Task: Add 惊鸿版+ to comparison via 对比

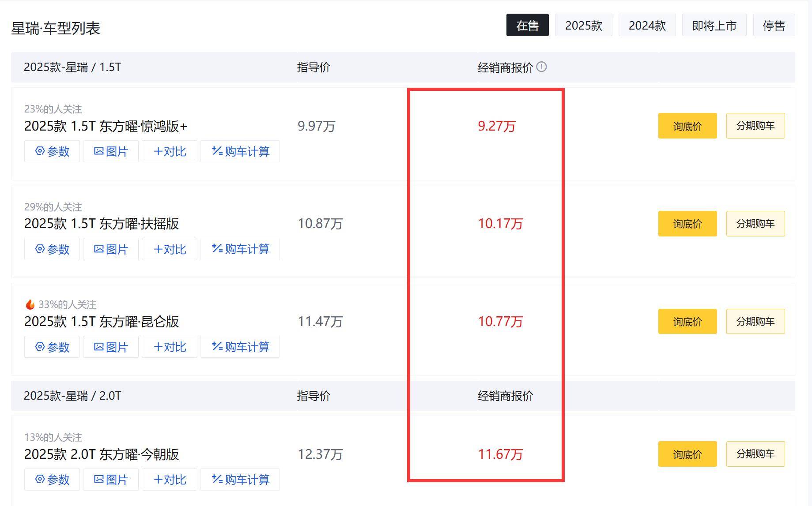Action: [x=169, y=151]
